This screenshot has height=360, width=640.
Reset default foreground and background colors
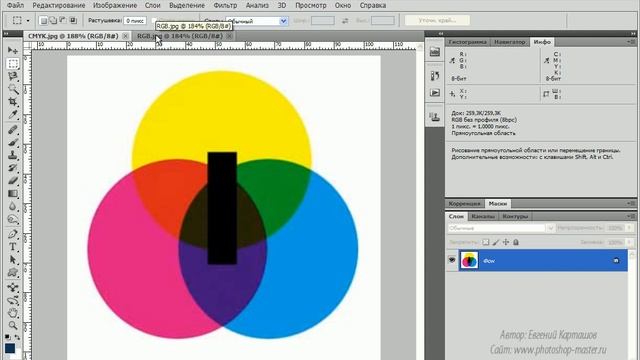coord(7,337)
